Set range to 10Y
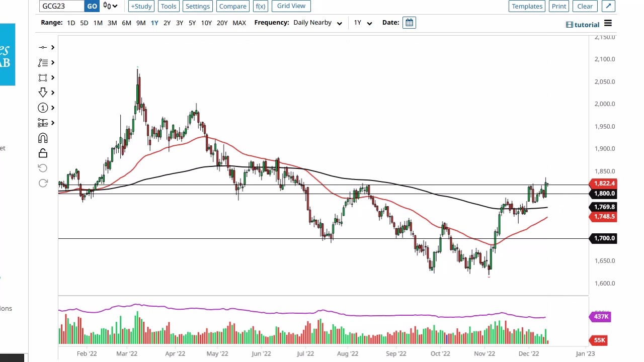644x362 pixels. click(x=206, y=23)
